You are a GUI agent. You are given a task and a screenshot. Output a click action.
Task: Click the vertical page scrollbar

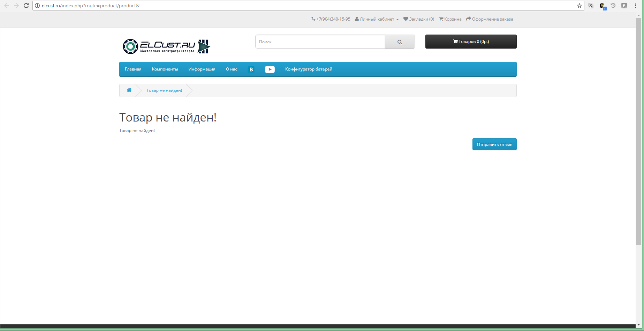click(x=638, y=133)
